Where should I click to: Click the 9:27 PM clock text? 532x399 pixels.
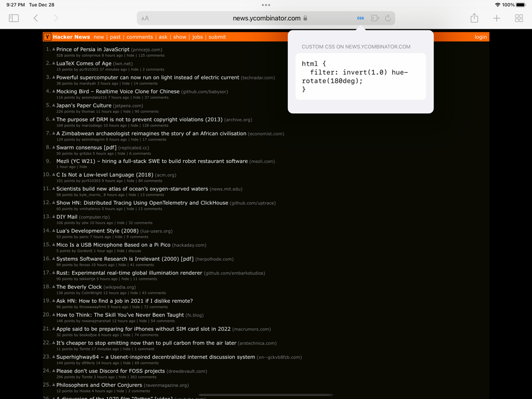15,5
